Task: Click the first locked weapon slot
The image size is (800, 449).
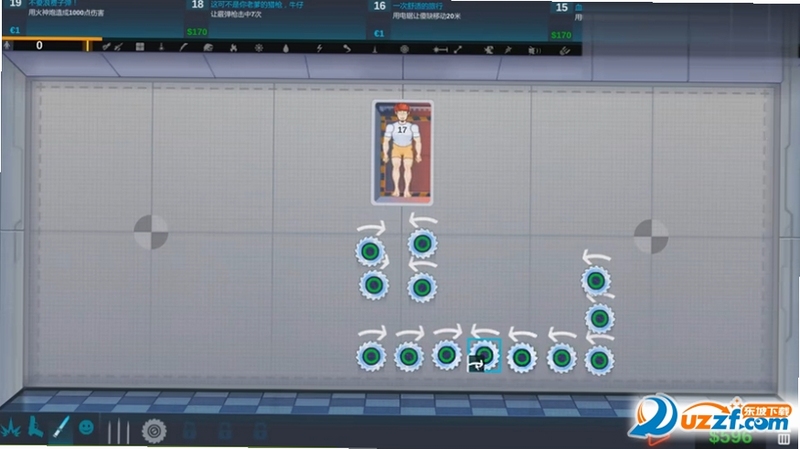Action: point(189,431)
